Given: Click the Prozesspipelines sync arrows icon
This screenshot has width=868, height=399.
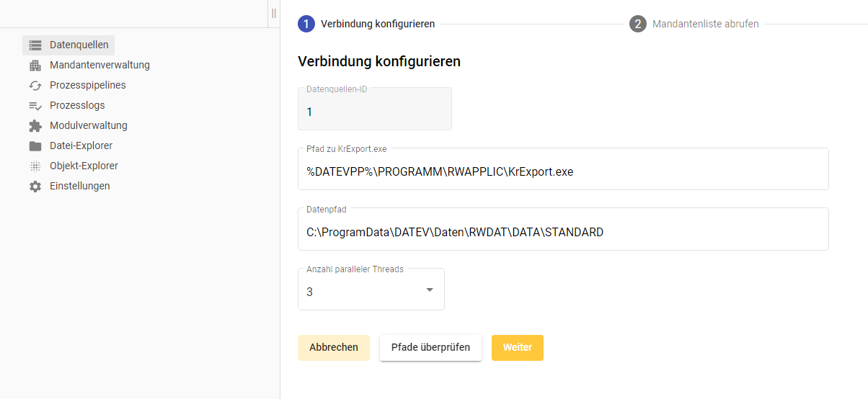Looking at the screenshot, I should point(35,86).
